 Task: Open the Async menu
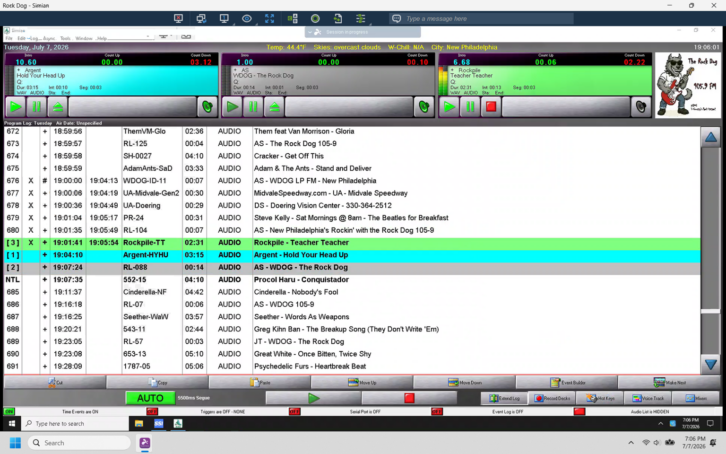[x=49, y=38]
